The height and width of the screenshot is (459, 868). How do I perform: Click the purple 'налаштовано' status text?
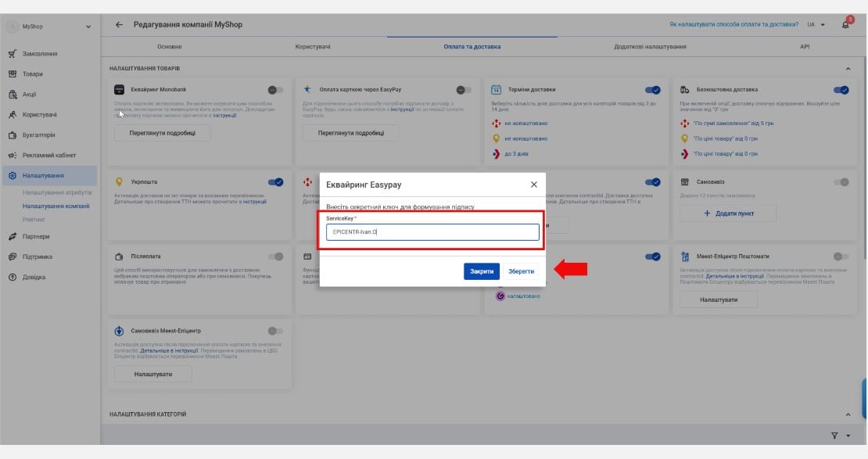523,296
